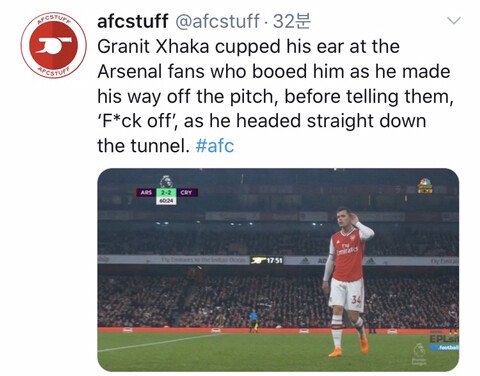Click Premier League lion above scoreboard
The width and height of the screenshot is (480, 376).
(x=166, y=181)
